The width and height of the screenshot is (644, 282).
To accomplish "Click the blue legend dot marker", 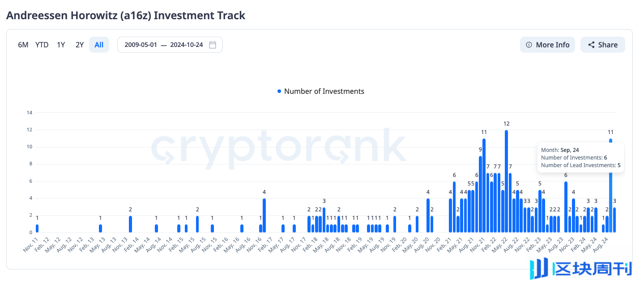I will 279,91.
